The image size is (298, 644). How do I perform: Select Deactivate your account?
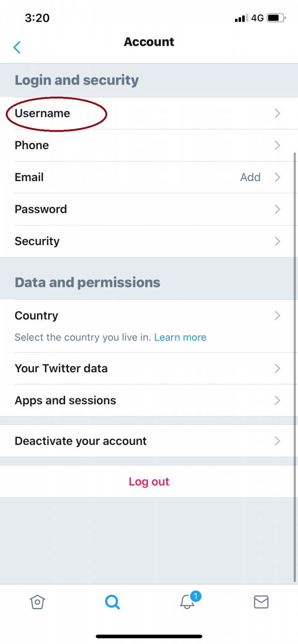click(x=149, y=441)
